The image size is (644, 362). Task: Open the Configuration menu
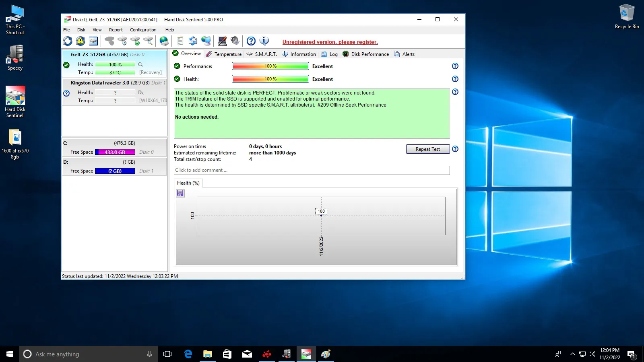(x=143, y=30)
